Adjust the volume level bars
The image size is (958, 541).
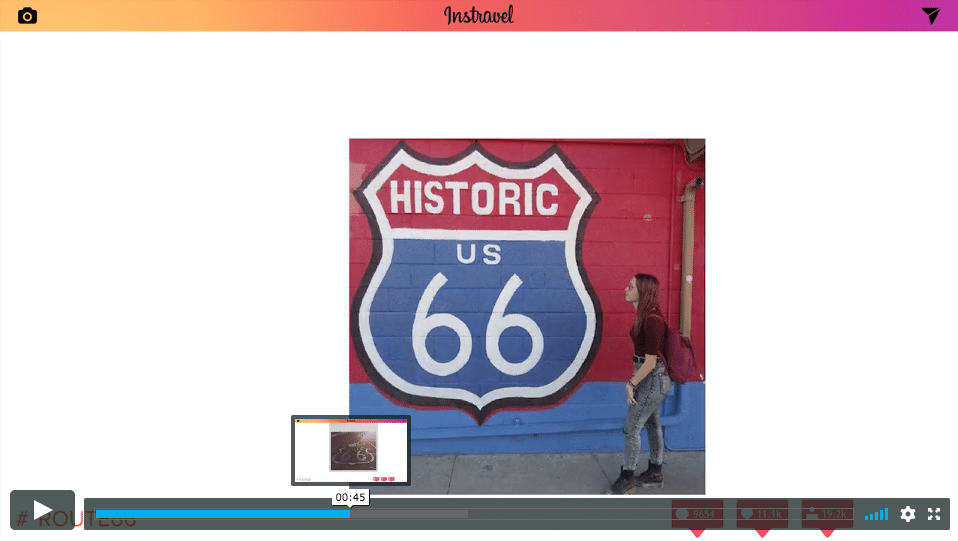pos(876,514)
